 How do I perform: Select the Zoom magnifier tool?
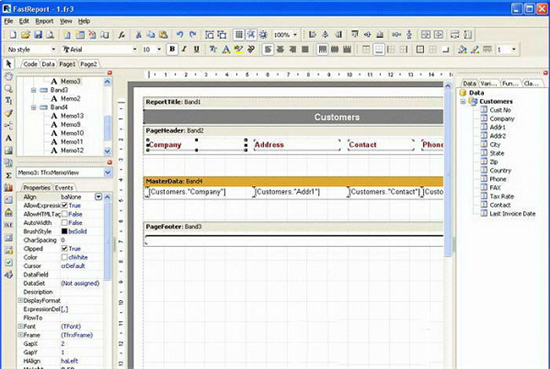pyautogui.click(x=8, y=89)
